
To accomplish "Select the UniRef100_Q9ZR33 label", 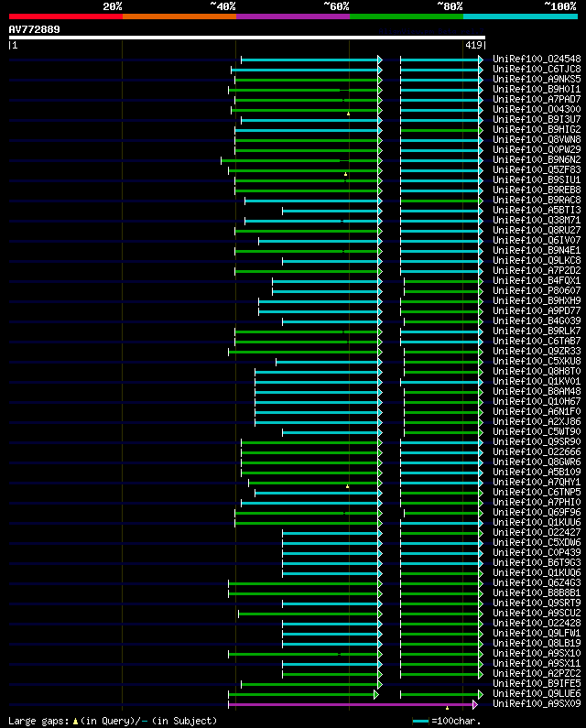I will point(537,352).
